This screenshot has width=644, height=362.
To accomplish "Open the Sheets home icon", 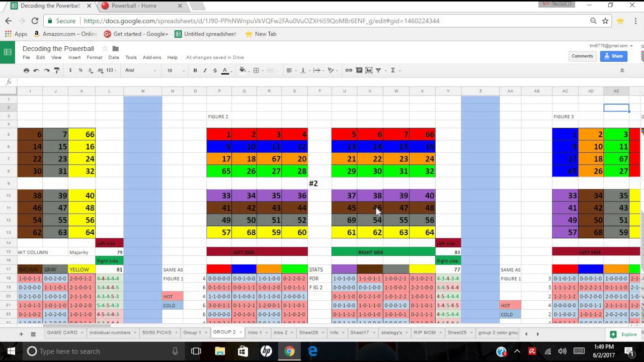I will (x=8, y=52).
